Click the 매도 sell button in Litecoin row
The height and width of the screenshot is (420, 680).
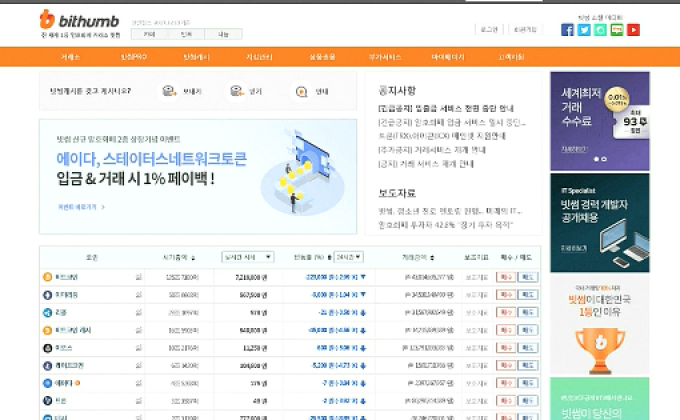click(528, 366)
